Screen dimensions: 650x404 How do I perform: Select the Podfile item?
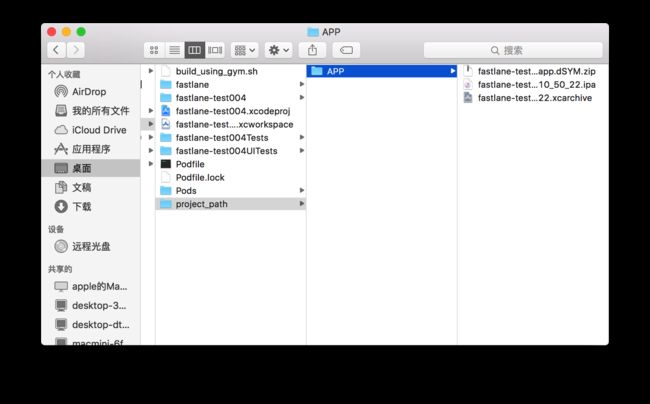point(230,164)
